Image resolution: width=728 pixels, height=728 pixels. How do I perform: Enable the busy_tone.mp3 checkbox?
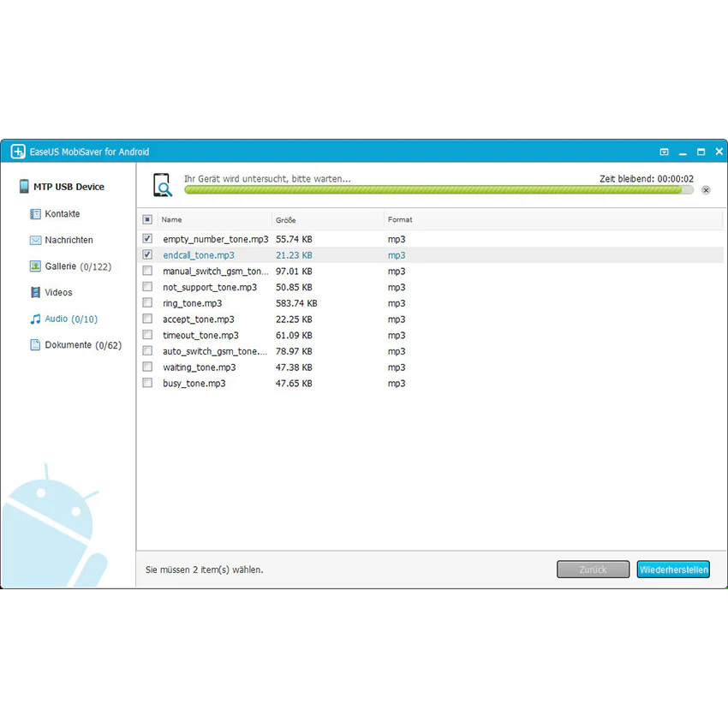click(147, 383)
